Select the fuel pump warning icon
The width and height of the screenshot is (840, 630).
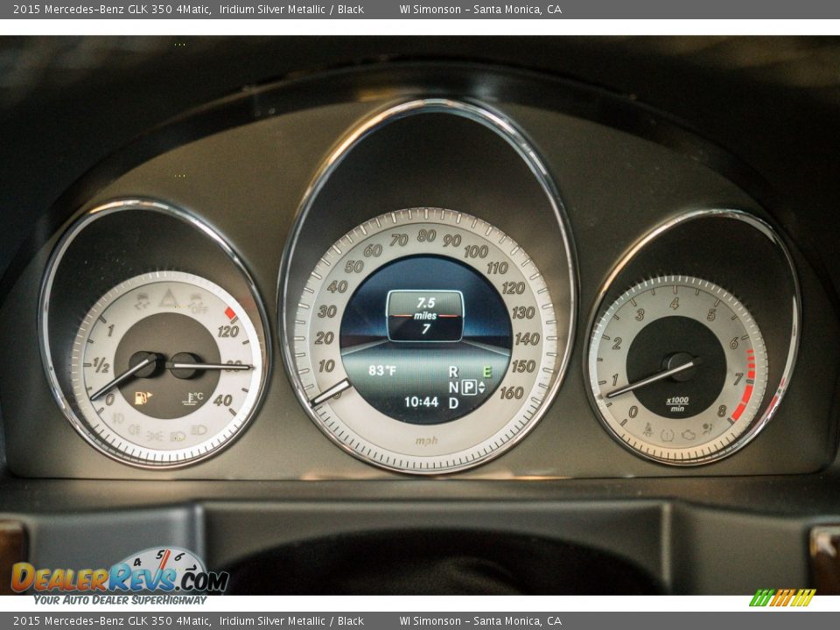coord(142,398)
